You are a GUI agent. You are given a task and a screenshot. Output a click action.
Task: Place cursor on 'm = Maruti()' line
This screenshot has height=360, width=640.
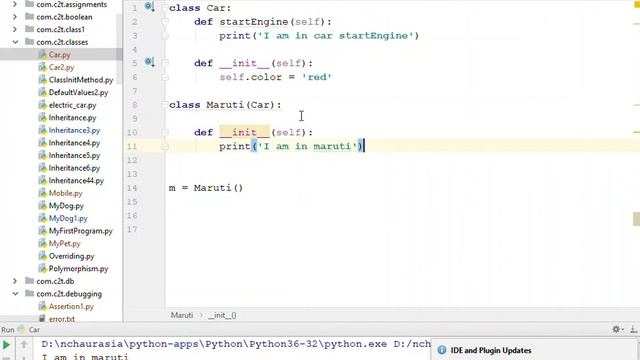(206, 188)
